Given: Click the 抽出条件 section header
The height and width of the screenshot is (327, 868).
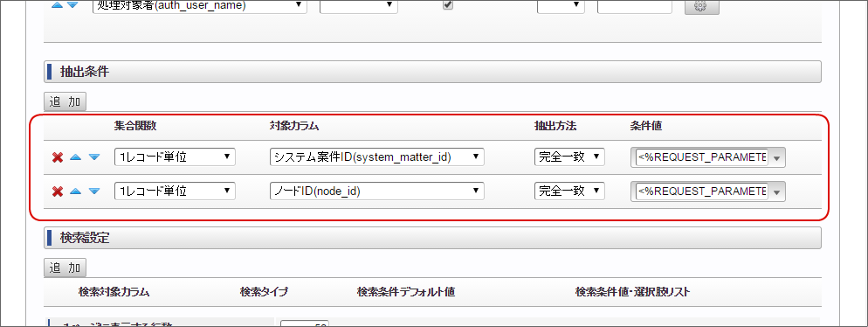Looking at the screenshot, I should 432,72.
